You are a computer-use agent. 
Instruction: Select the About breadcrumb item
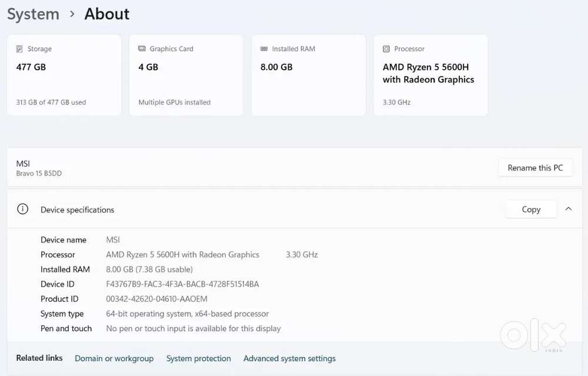pyautogui.click(x=106, y=14)
